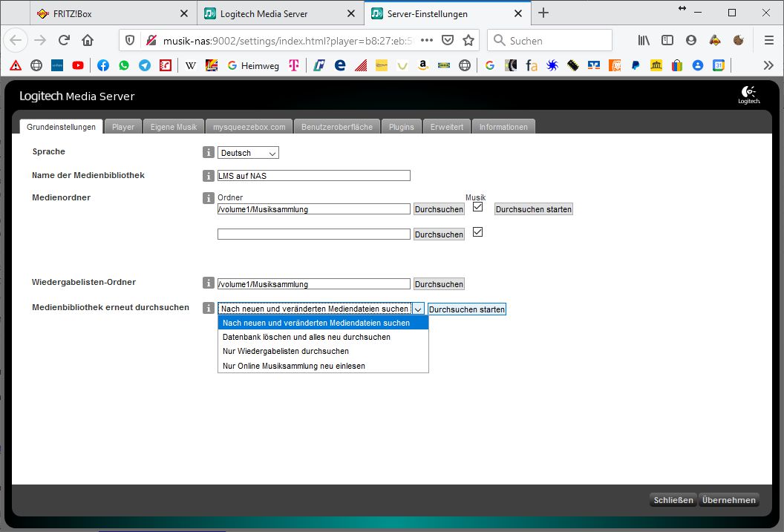Go to the mysqueezebox.com tab
The width and height of the screenshot is (784, 532).
tap(249, 127)
